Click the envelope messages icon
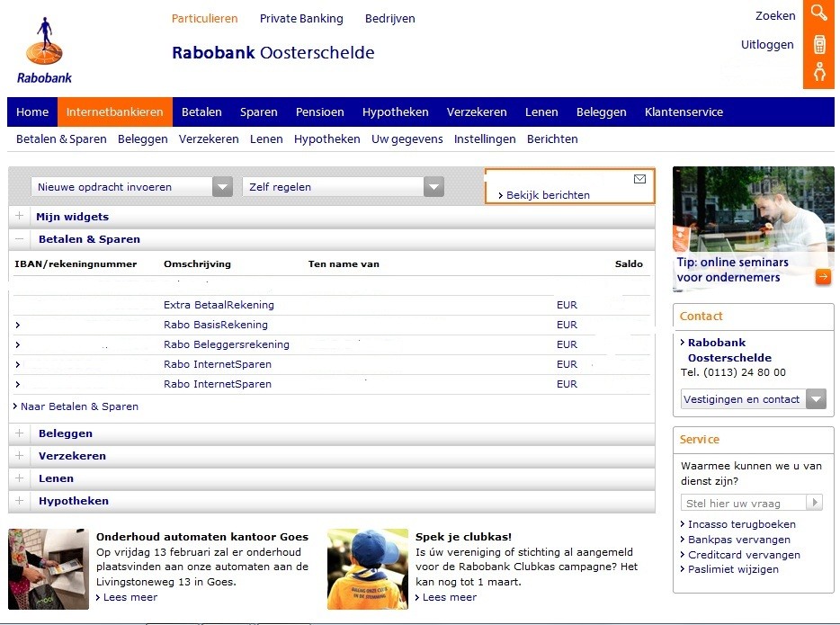Viewport: 840px width, 625px height. [x=639, y=179]
